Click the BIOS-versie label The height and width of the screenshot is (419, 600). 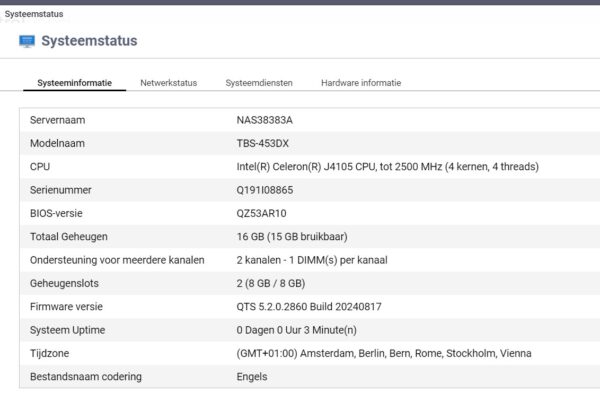pos(56,214)
